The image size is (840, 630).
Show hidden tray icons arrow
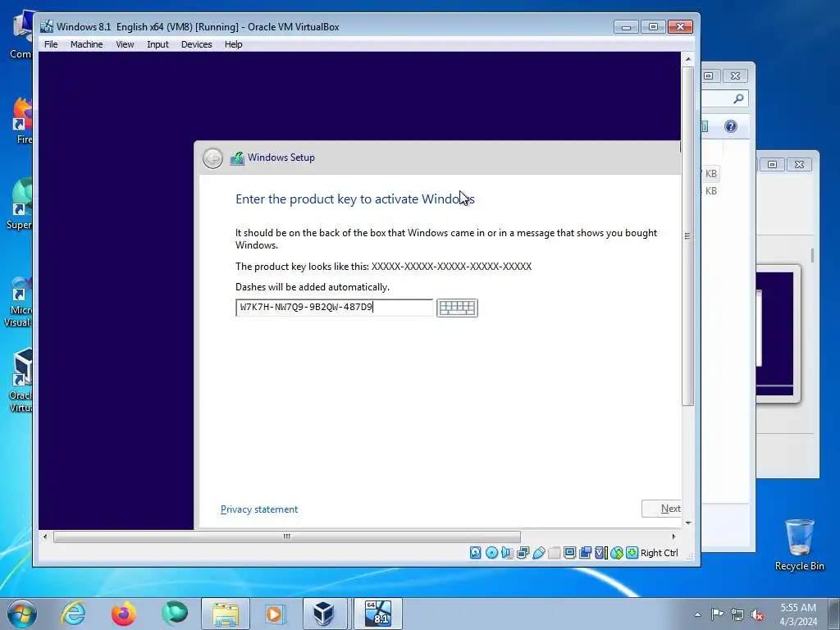tap(697, 614)
